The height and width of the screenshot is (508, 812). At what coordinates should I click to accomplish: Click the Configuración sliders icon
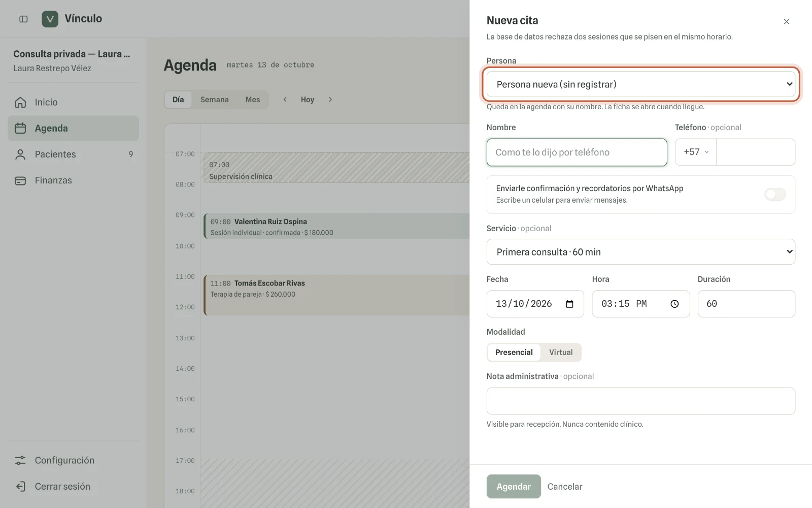tap(20, 460)
